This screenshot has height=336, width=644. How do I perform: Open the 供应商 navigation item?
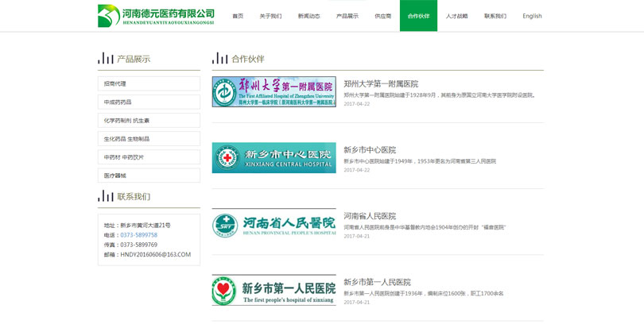pos(383,16)
